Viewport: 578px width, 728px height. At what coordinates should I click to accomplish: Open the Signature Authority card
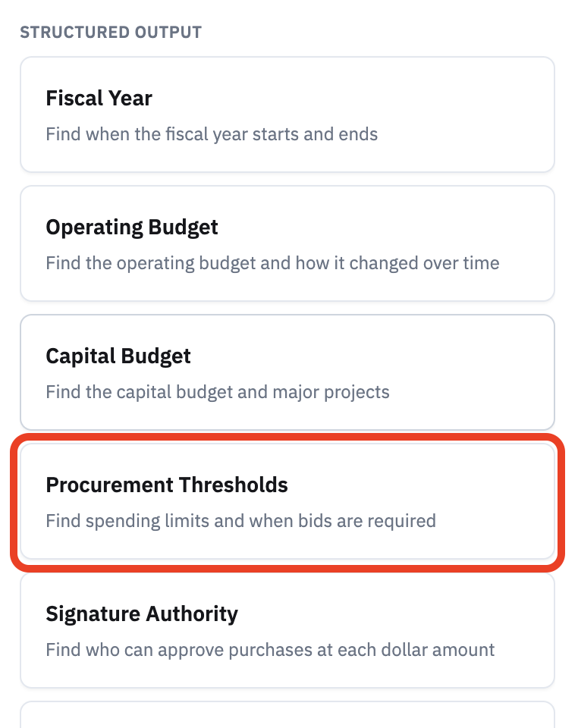point(287,630)
